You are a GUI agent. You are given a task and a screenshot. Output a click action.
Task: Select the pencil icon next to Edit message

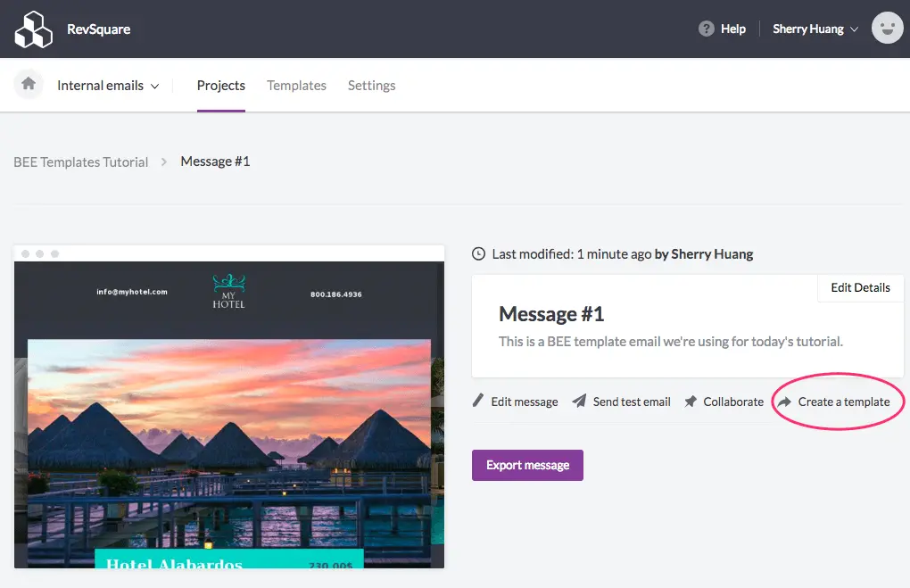tap(478, 402)
